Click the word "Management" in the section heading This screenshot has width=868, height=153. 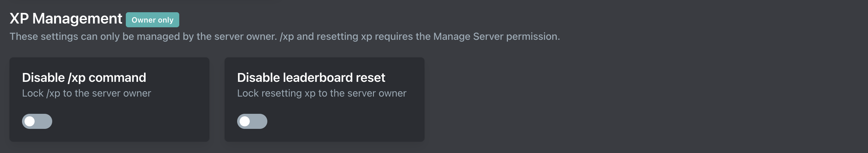click(x=77, y=18)
